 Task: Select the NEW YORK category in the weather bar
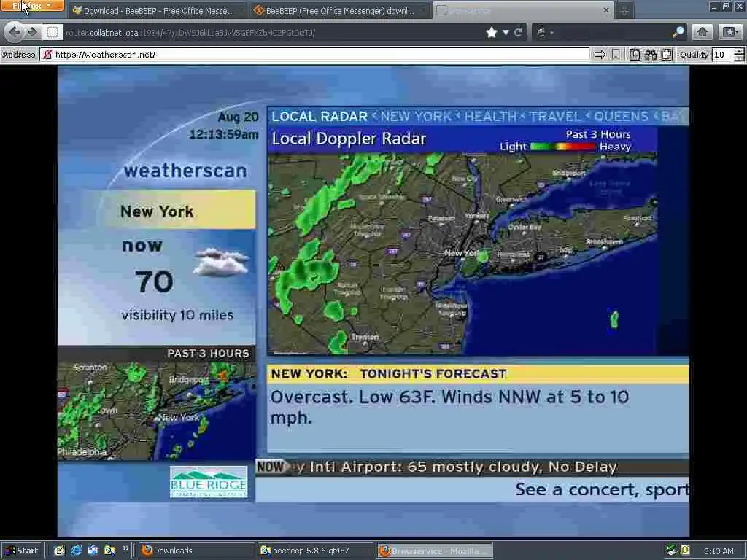(416, 117)
